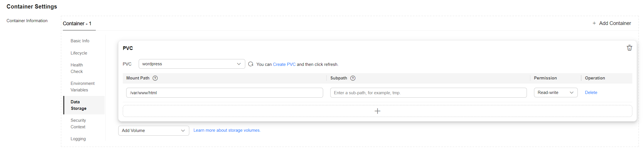Click the Delete link in Operation column
Image resolution: width=644 pixels, height=151 pixels.
pos(591,93)
